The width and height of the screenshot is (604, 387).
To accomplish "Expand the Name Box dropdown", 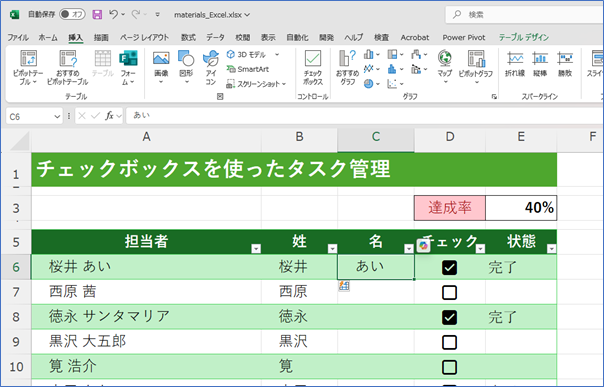I will point(57,116).
